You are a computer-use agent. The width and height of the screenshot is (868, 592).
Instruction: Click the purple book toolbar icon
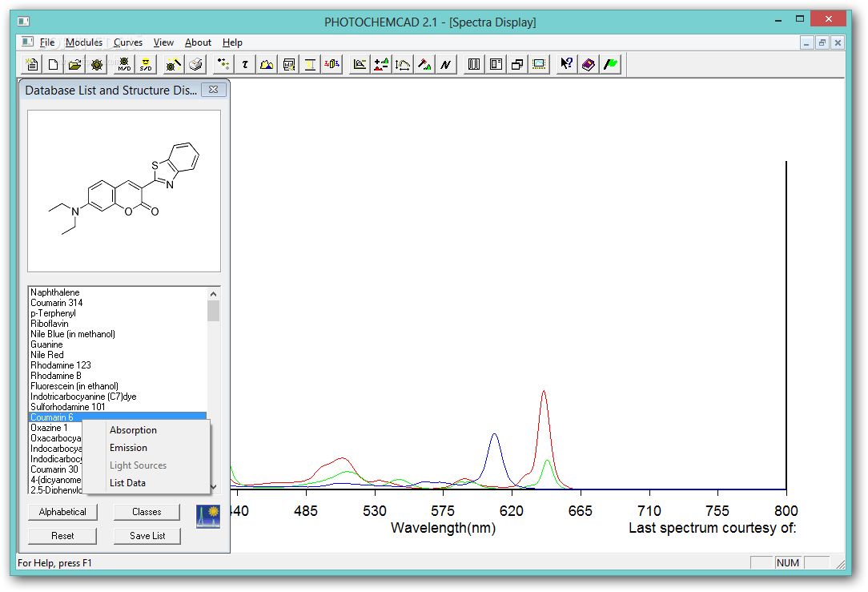coord(588,64)
